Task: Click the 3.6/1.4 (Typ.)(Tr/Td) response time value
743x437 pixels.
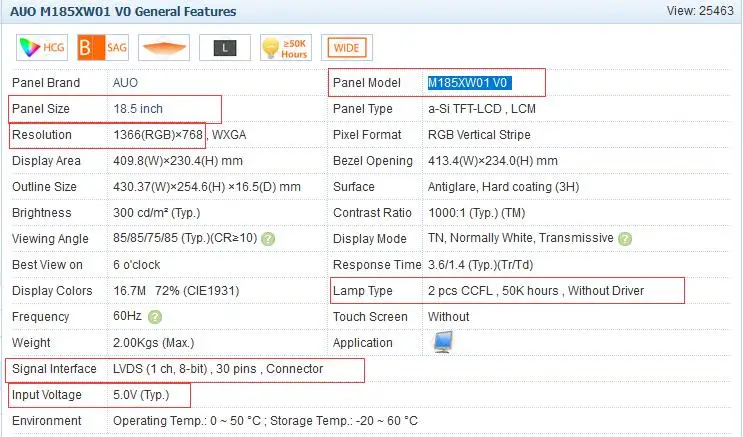Action: (x=480, y=265)
